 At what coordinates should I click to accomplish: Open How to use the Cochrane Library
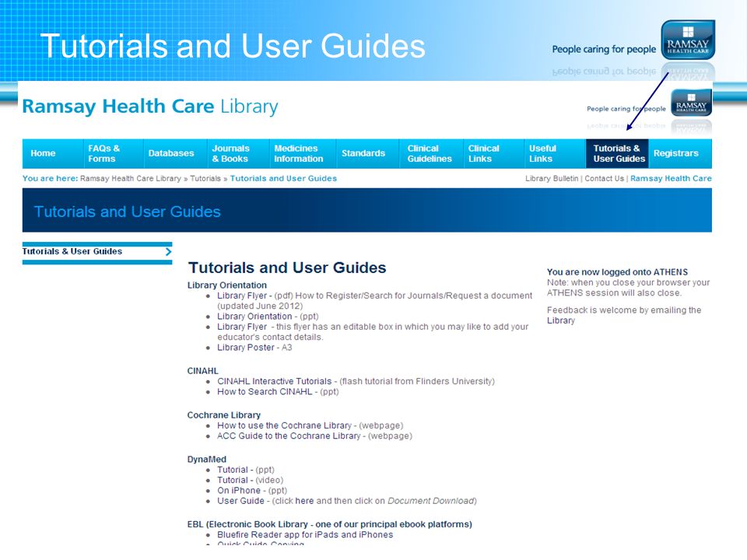click(x=284, y=425)
